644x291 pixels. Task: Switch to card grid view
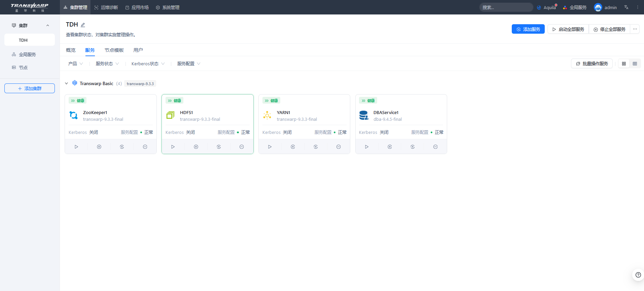(624, 64)
